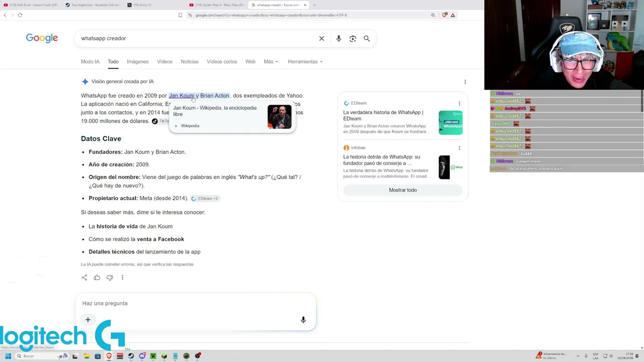Give thumbs up to the AI overview
This screenshot has width=644, height=362.
(97, 278)
